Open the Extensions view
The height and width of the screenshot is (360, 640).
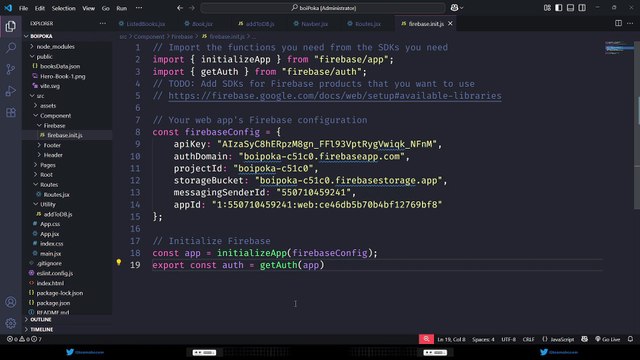click(11, 113)
